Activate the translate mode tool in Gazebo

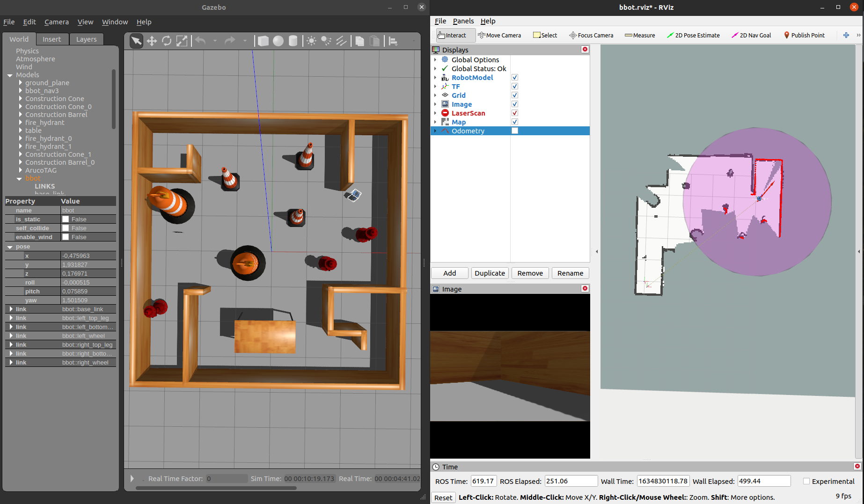click(152, 41)
